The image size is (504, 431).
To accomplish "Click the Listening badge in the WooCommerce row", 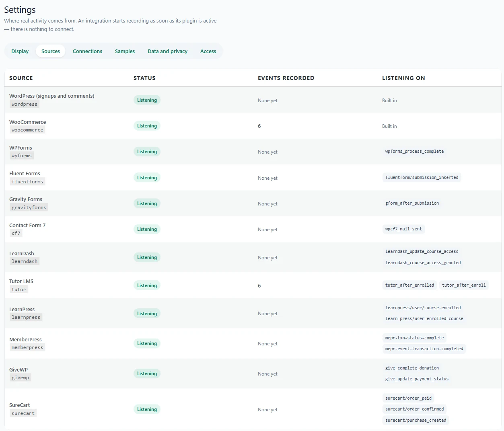I will [147, 126].
